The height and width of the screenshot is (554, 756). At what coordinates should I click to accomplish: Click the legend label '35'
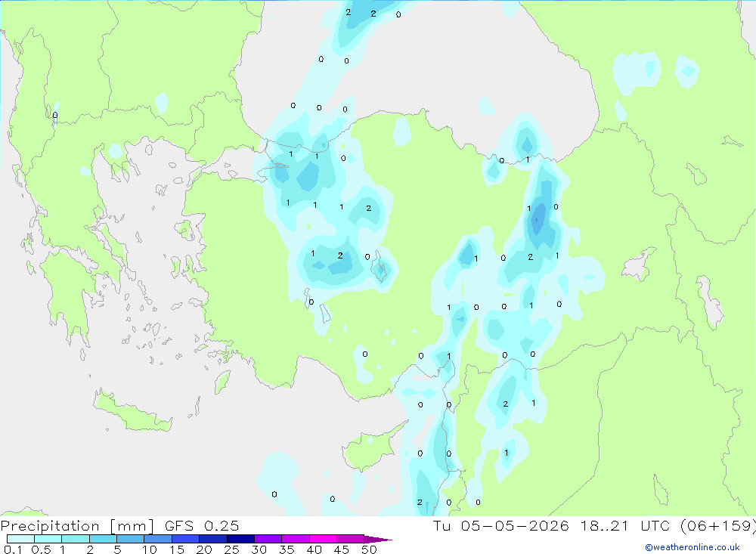[x=287, y=549]
